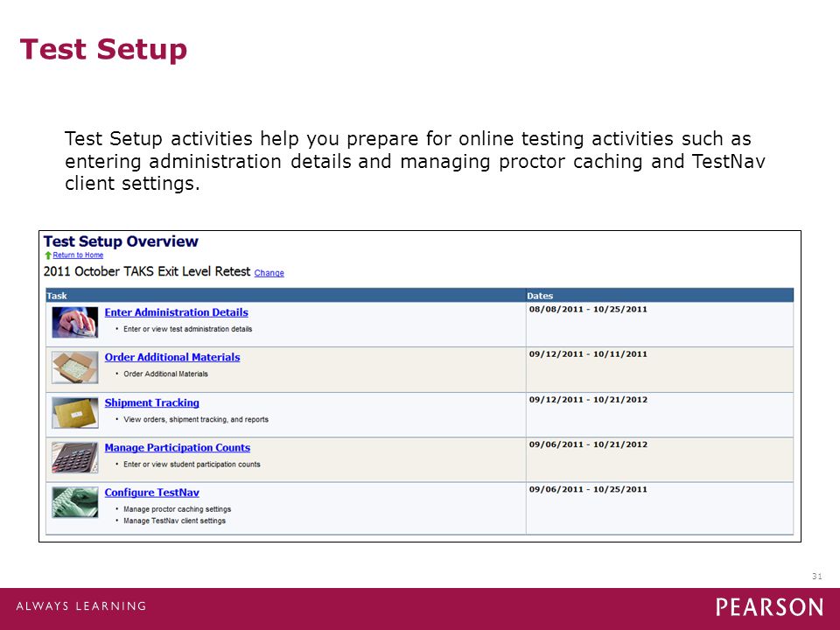The image size is (840, 630).
Task: Click the hand-on-mouse Administration Details thumbnail
Action: [x=75, y=322]
